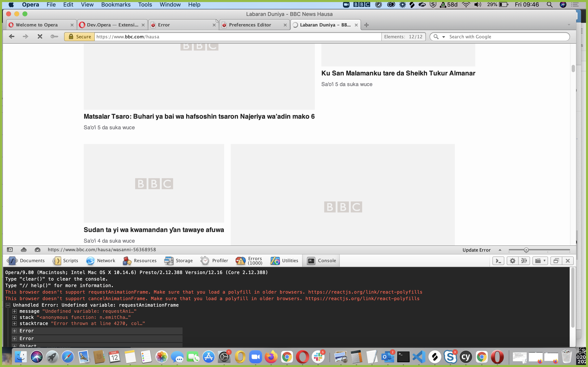Click the Secure badge in address bar

click(x=80, y=37)
